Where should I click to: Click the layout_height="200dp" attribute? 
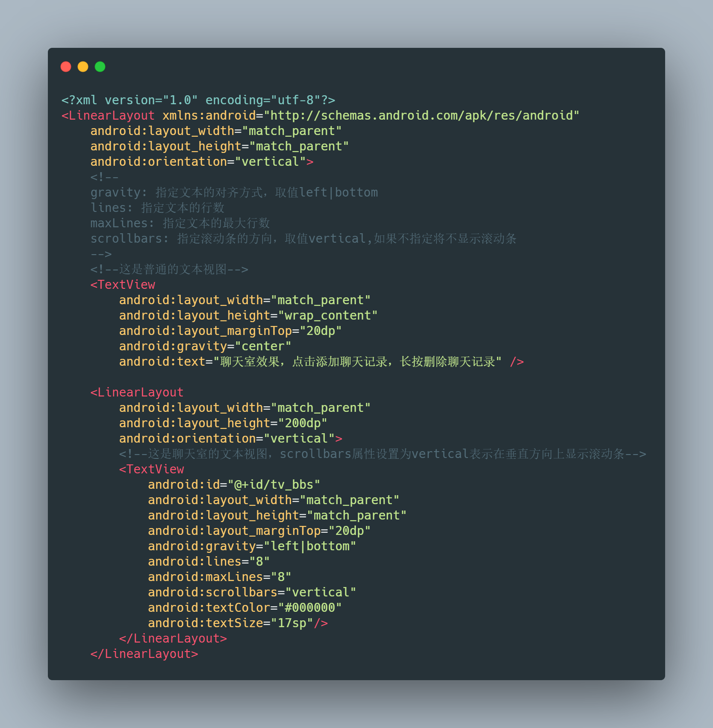pyautogui.click(x=223, y=423)
